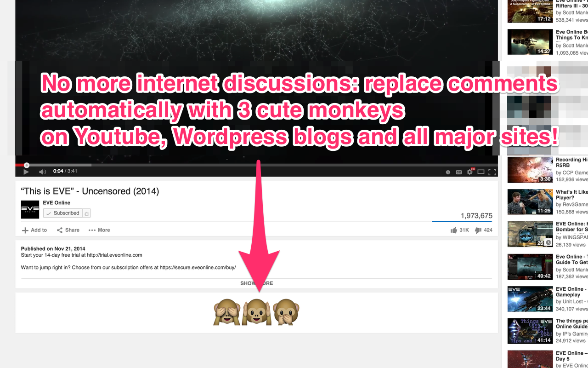Open "EVE Online - Gameplay" video title
588x368 pixels.
572,292
